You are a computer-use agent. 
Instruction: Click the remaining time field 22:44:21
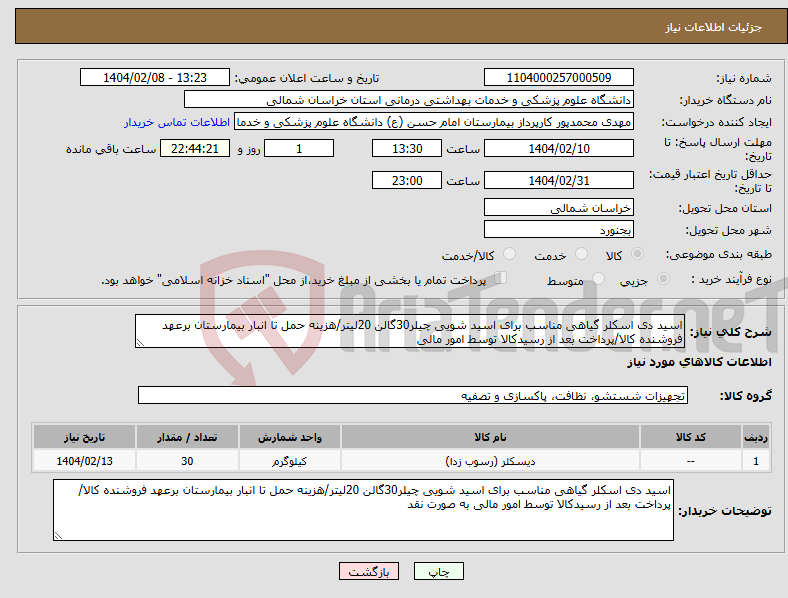tap(195, 149)
